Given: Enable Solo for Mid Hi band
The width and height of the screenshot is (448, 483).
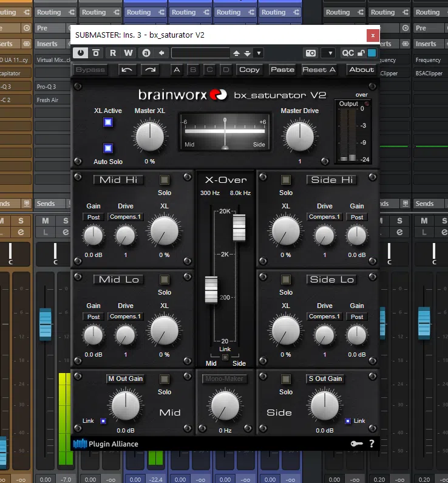Looking at the screenshot, I should 165,180.
